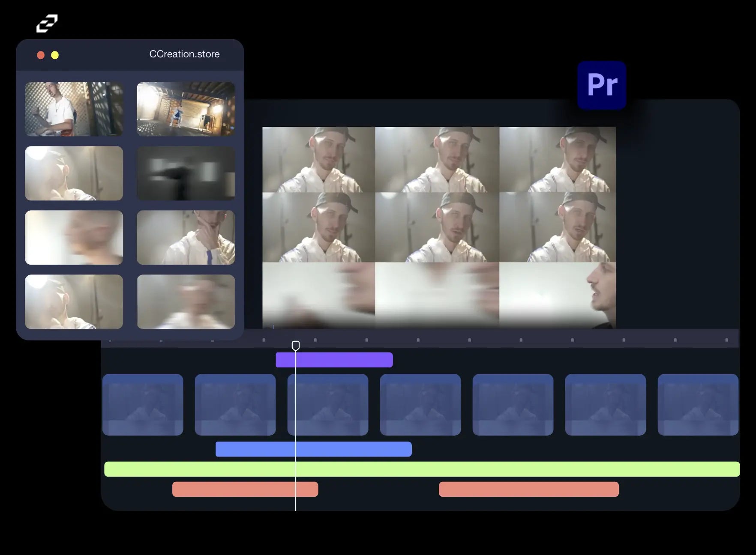
Task: Click the red window dot
Action: (x=41, y=55)
